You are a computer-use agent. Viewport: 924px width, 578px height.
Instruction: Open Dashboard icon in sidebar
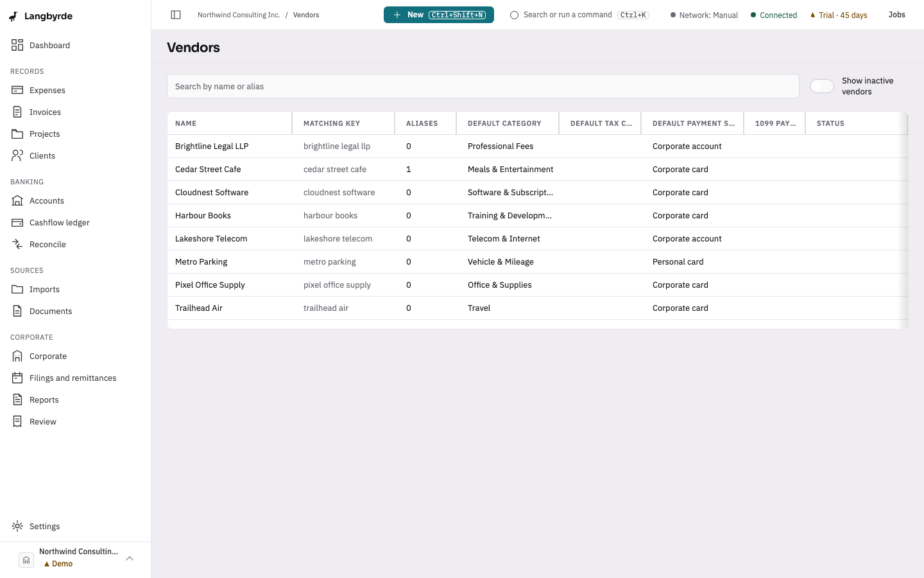click(x=17, y=45)
